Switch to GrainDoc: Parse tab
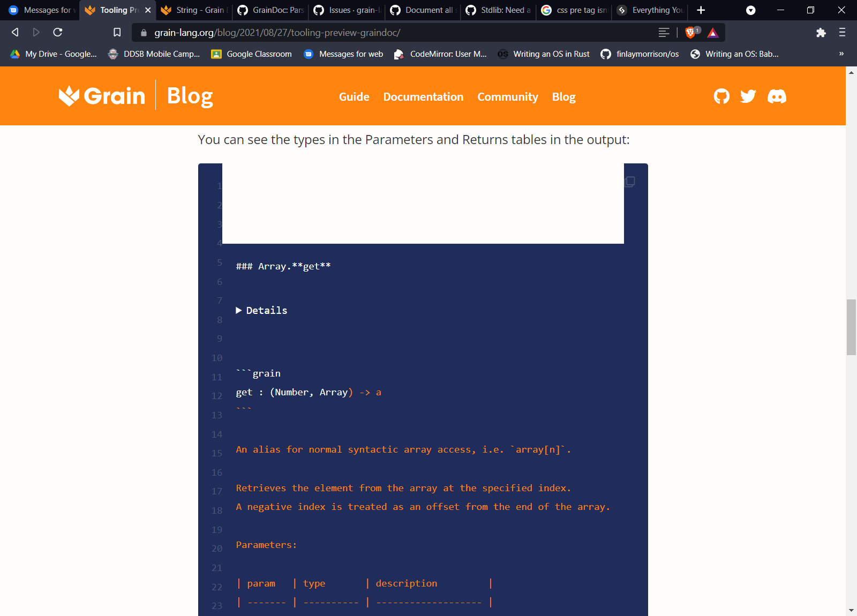The height and width of the screenshot is (616, 857). click(x=270, y=10)
